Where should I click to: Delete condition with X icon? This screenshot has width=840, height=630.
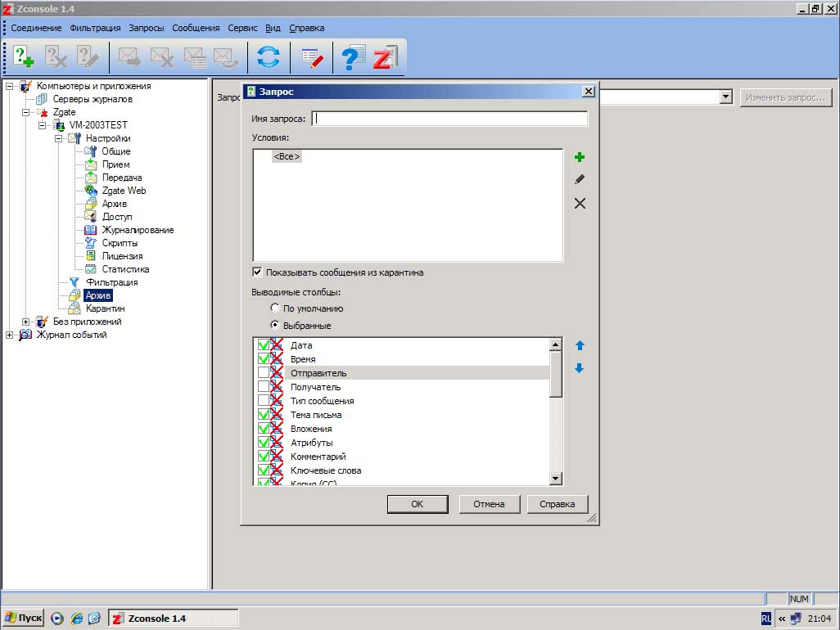click(x=580, y=204)
